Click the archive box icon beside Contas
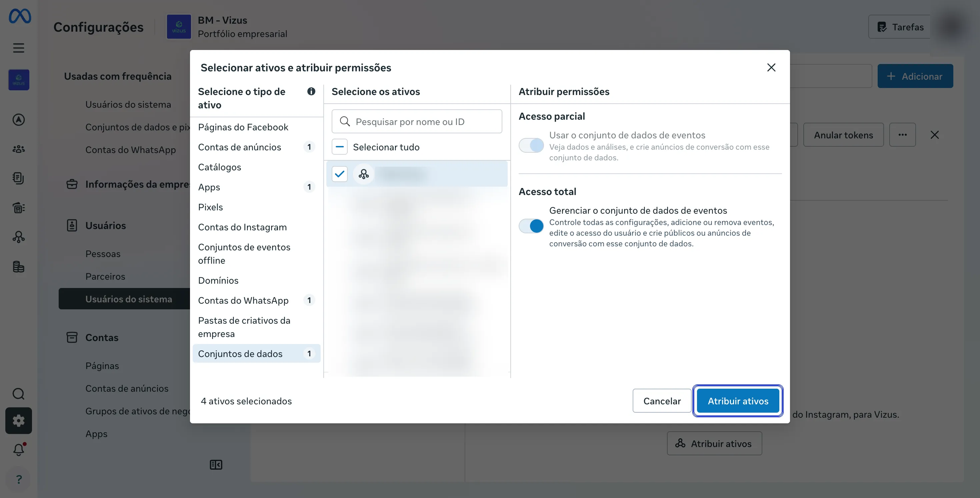Image resolution: width=980 pixels, height=498 pixels. pyautogui.click(x=72, y=337)
